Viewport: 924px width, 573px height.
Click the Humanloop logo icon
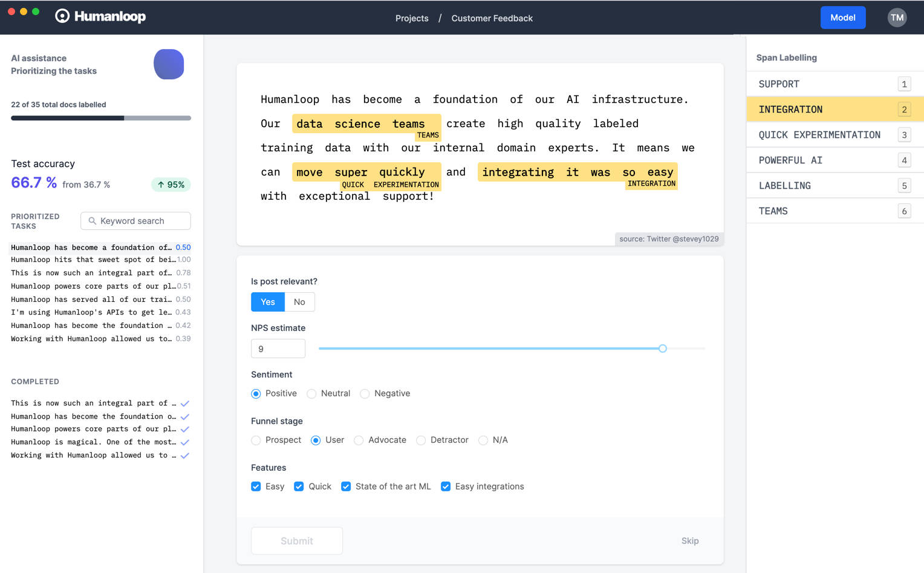point(62,16)
